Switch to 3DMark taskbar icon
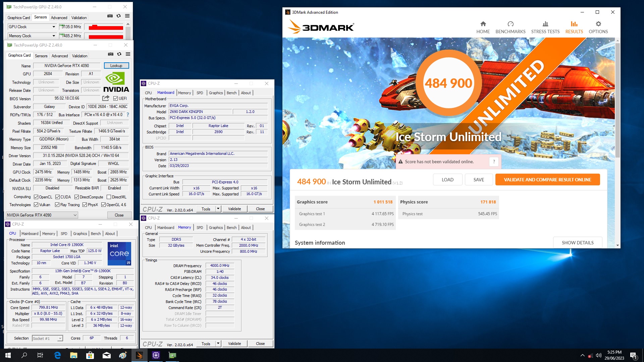Screen dimensions: 644x362 139,355
